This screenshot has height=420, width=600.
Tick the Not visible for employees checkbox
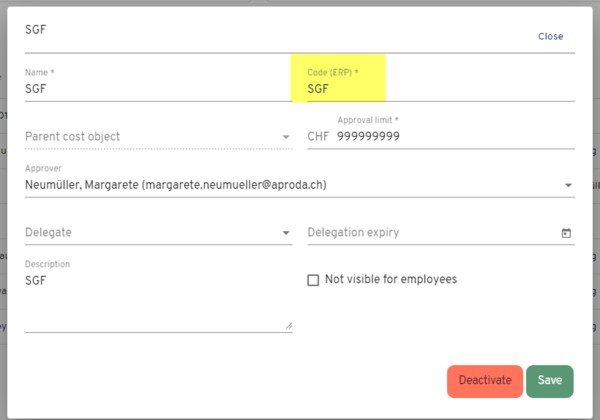[313, 280]
